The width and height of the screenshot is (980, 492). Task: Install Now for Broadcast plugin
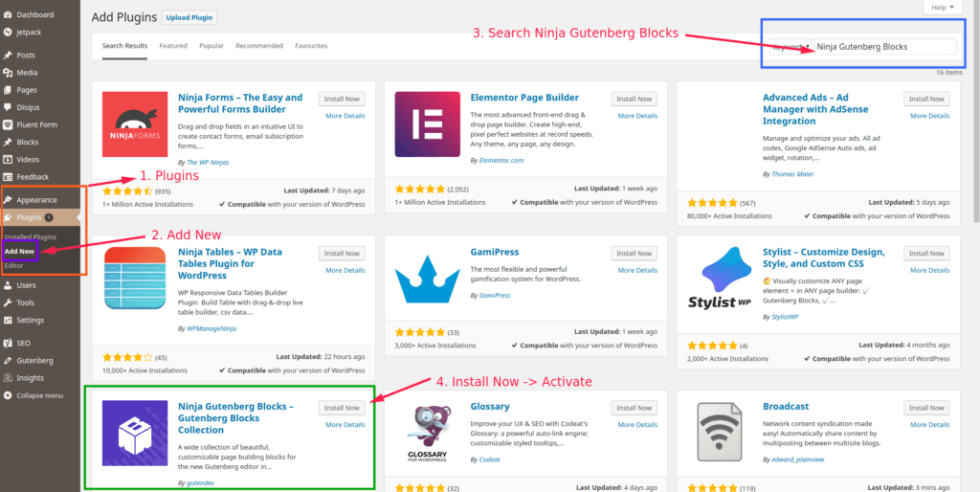tap(926, 408)
